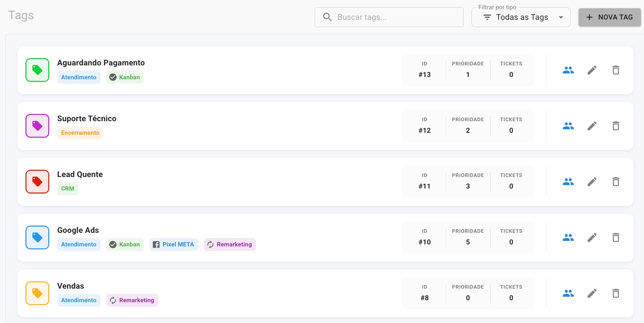Image resolution: width=644 pixels, height=323 pixels.
Task: Create a new tag with NOVA TAG
Action: coord(610,17)
